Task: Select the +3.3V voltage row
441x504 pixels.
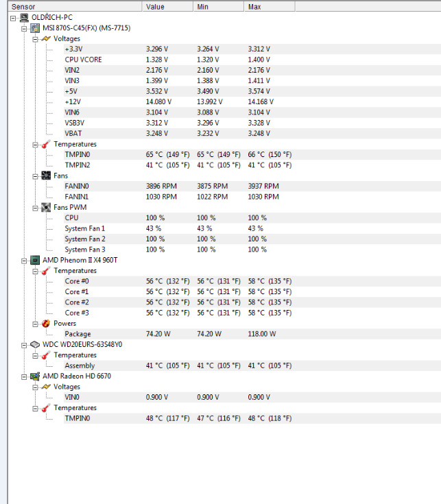Action: (252, 49)
